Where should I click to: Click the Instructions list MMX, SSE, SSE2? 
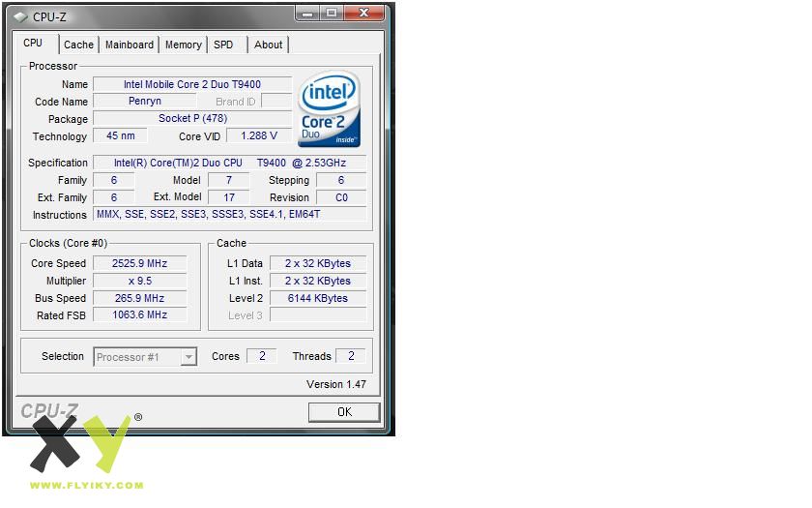point(229,214)
